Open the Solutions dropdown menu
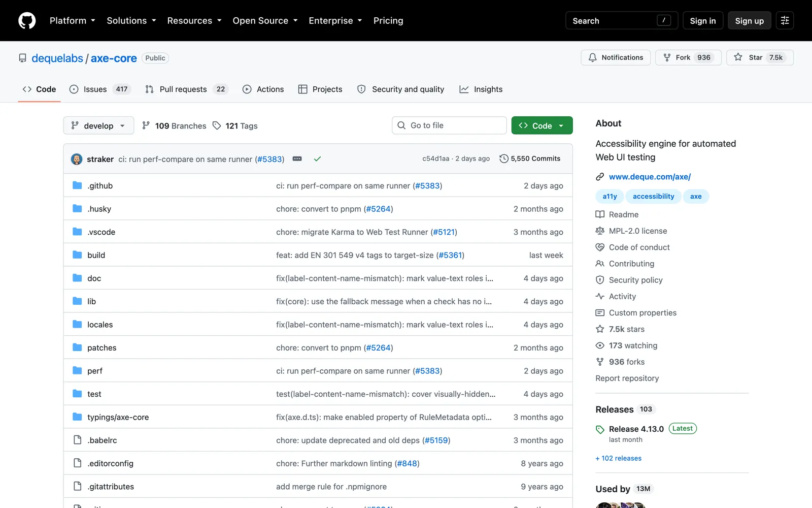This screenshot has width=812, height=508. pyautogui.click(x=131, y=21)
